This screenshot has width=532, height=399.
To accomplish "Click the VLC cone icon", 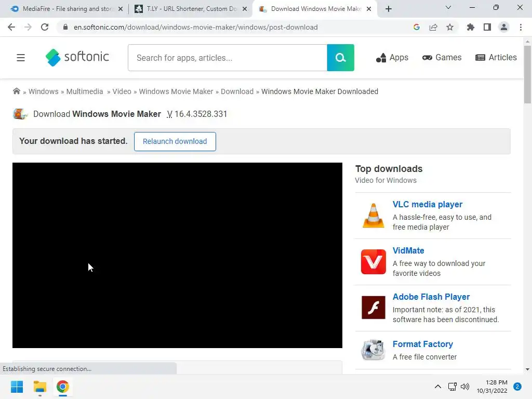I will tap(373, 216).
